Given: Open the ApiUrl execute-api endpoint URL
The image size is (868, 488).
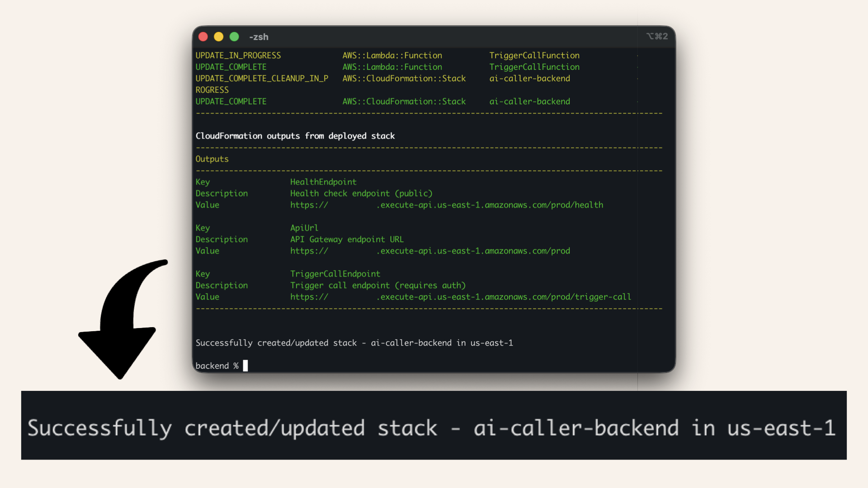Looking at the screenshot, I should click(x=429, y=251).
